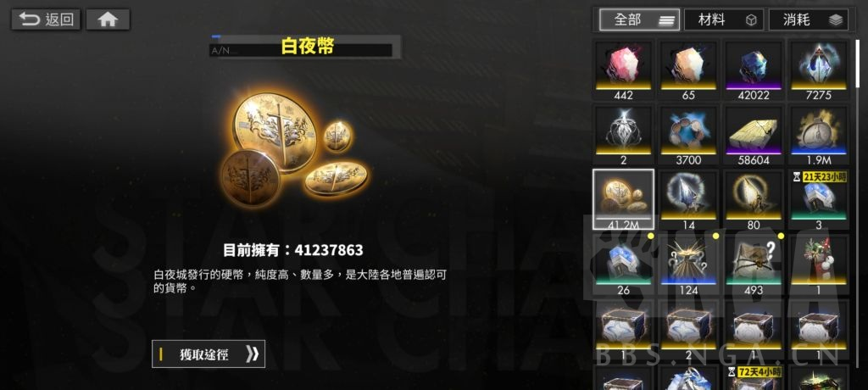Select the gold coins item 41.2M

pyautogui.click(x=623, y=199)
